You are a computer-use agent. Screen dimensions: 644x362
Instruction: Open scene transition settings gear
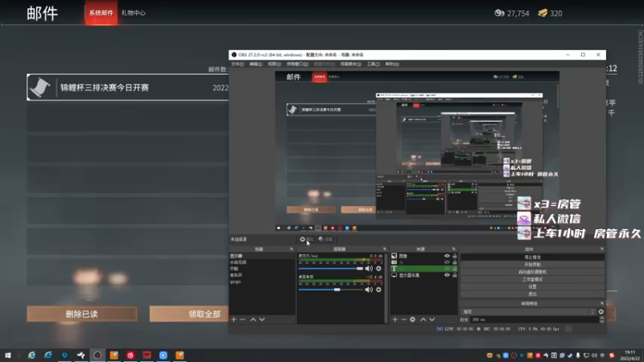(x=601, y=312)
